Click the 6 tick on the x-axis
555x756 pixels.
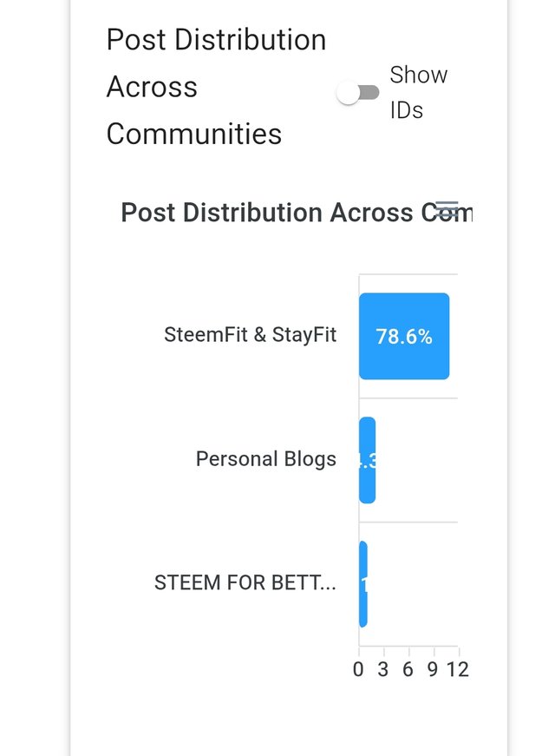pos(408,670)
